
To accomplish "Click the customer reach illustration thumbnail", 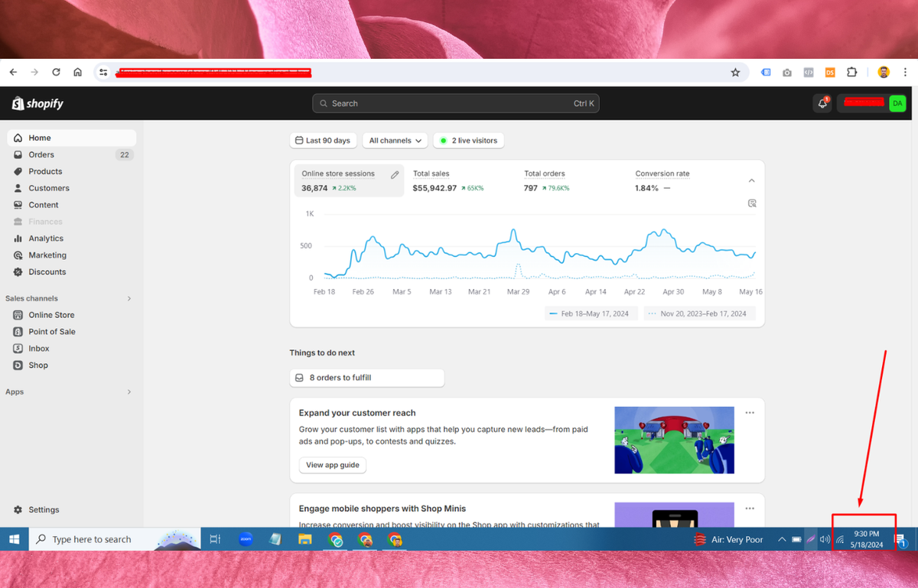I will pyautogui.click(x=675, y=440).
